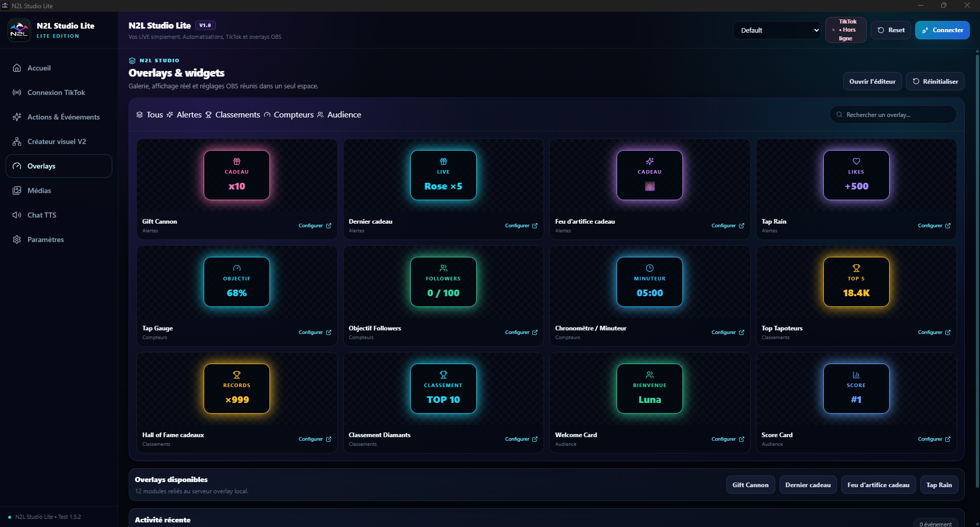Configure the Score Card overlay

coord(934,439)
